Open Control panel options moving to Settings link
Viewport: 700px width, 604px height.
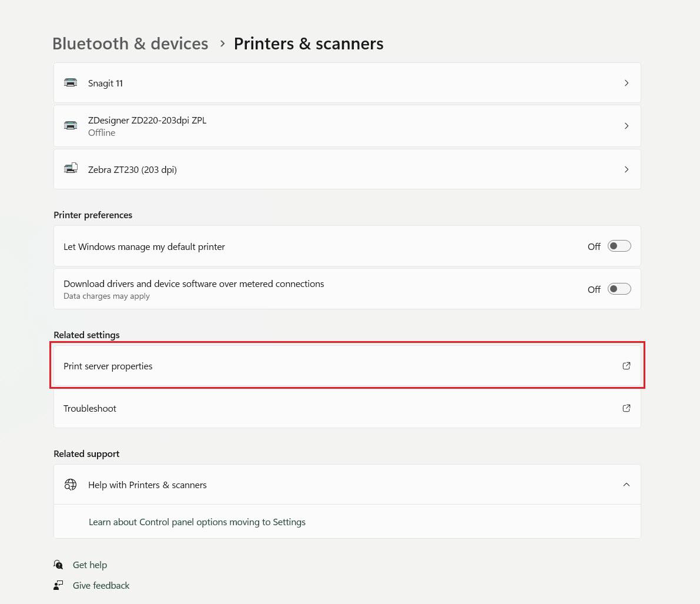[x=197, y=522]
